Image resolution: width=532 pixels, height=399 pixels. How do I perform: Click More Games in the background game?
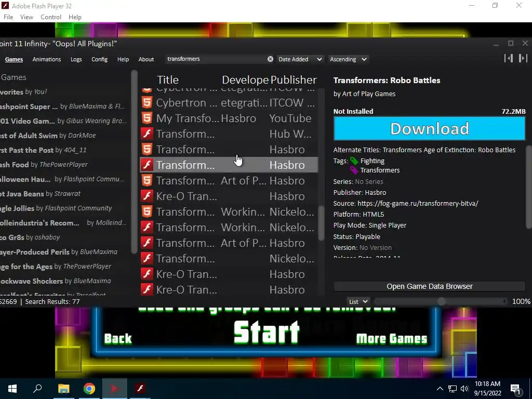click(392, 338)
